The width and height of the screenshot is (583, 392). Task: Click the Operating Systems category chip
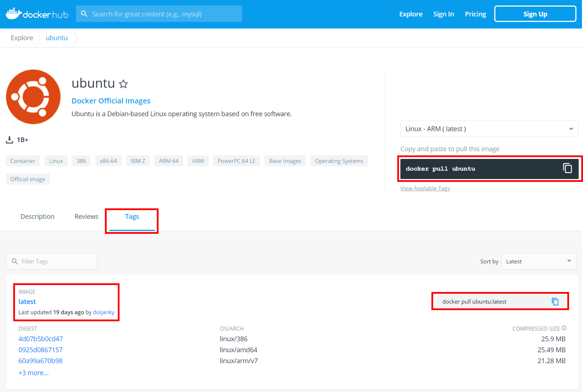[x=339, y=161]
